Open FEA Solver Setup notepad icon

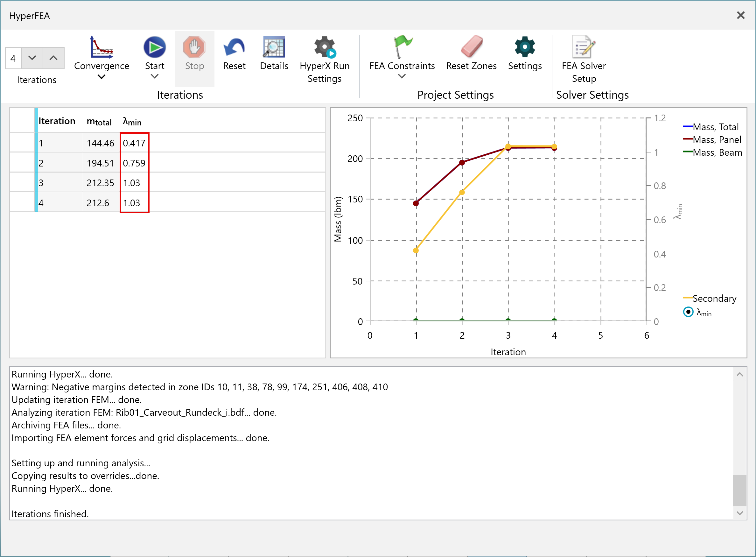point(584,47)
